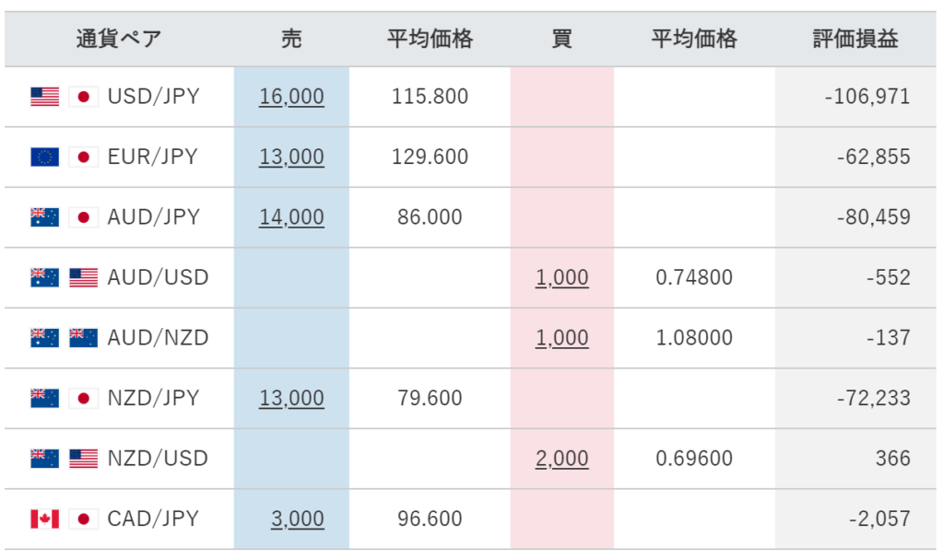The image size is (944, 560).
Task: Click the Canadian flag in CAD/JPY row
Action: coord(44,519)
